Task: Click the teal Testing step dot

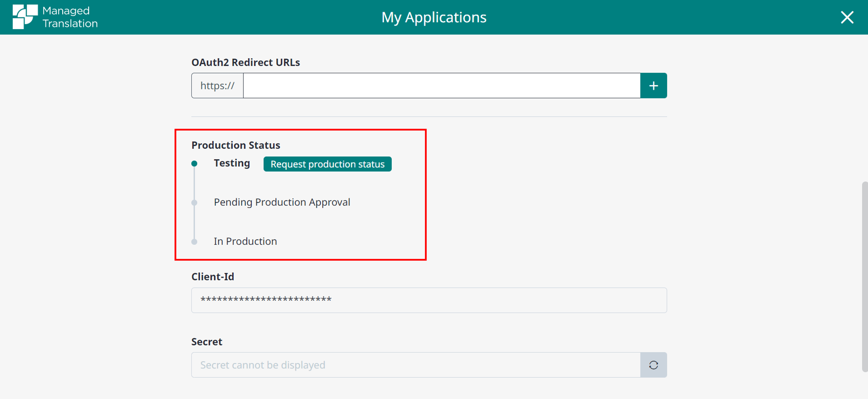Action: point(194,164)
